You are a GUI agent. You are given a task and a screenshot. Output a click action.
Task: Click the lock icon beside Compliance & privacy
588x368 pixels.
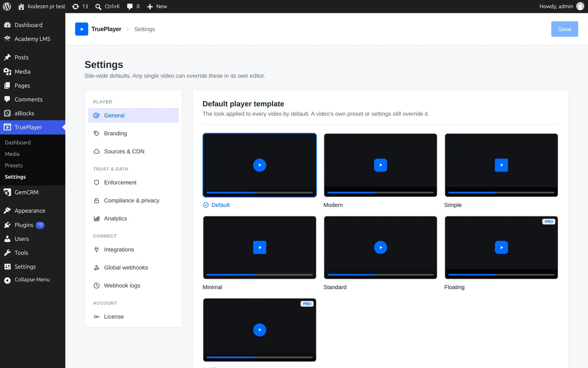(96, 201)
